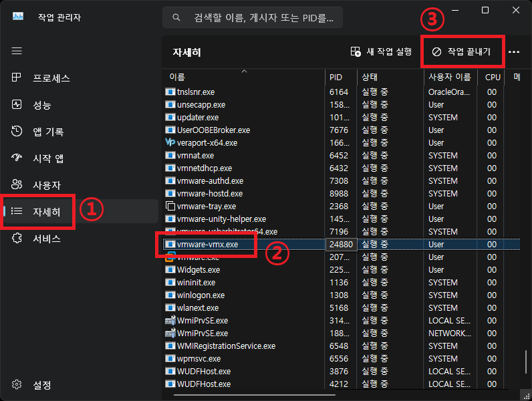The width and height of the screenshot is (532, 401).
Task: Open the three-dot more options menu
Action: click(x=514, y=52)
